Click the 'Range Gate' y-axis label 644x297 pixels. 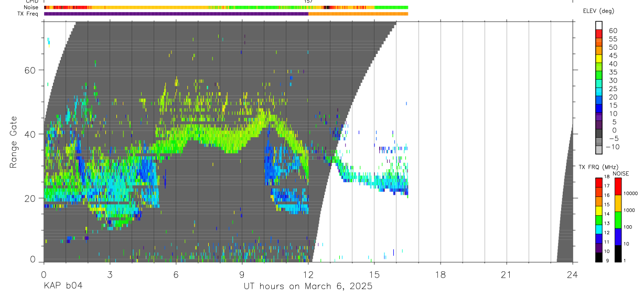coord(14,142)
